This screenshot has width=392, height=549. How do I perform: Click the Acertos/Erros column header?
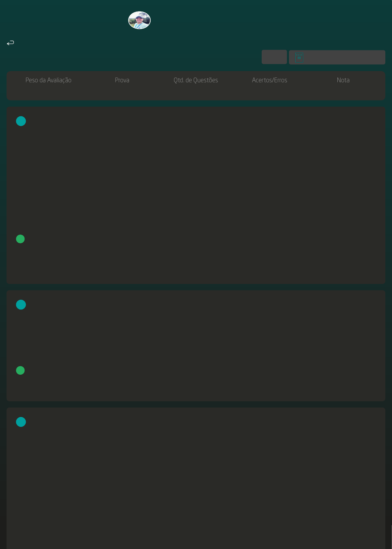click(x=269, y=80)
